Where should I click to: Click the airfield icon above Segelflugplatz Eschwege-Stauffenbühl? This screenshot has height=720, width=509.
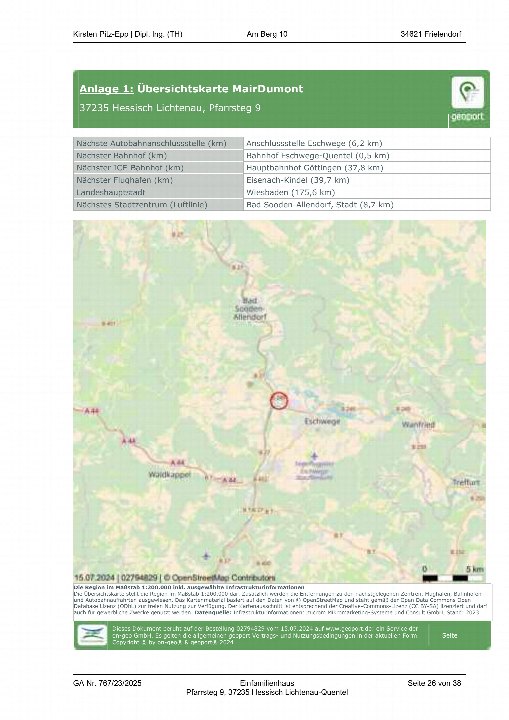click(x=314, y=456)
